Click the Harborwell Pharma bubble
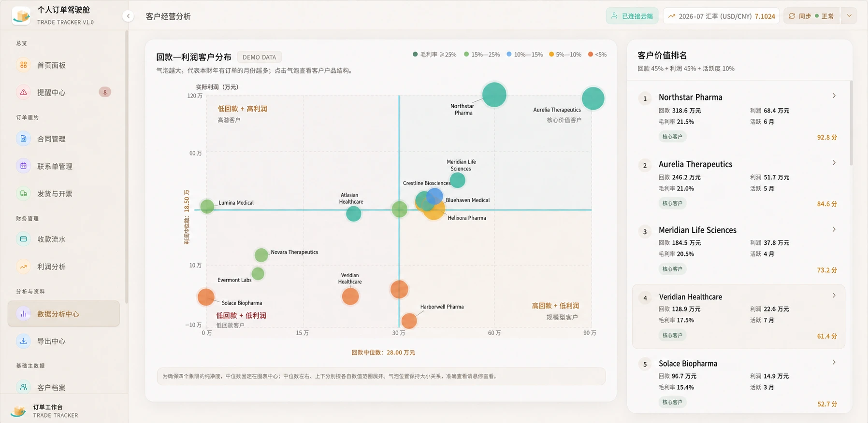The height and width of the screenshot is (423, 868). 409,321
